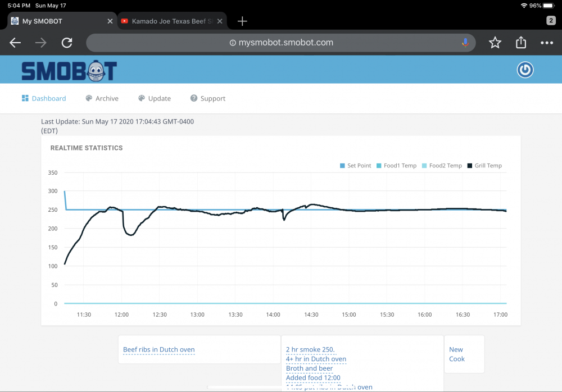Edit the Beef ribs in Dutch oven title

point(159,349)
